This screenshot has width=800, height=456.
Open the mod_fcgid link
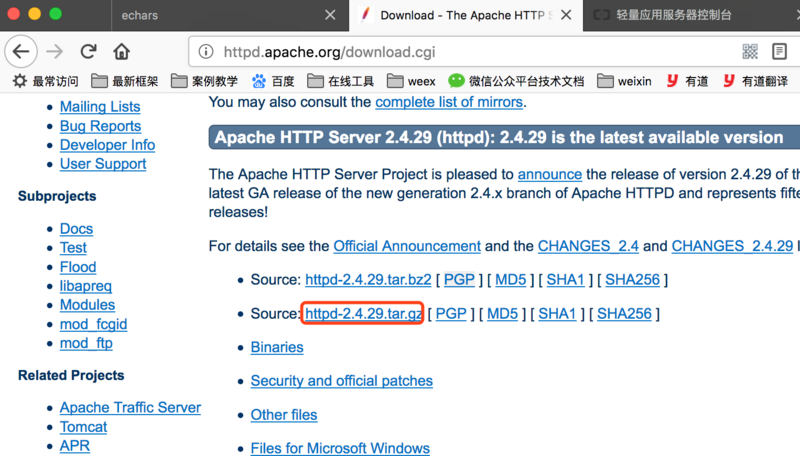click(x=93, y=324)
